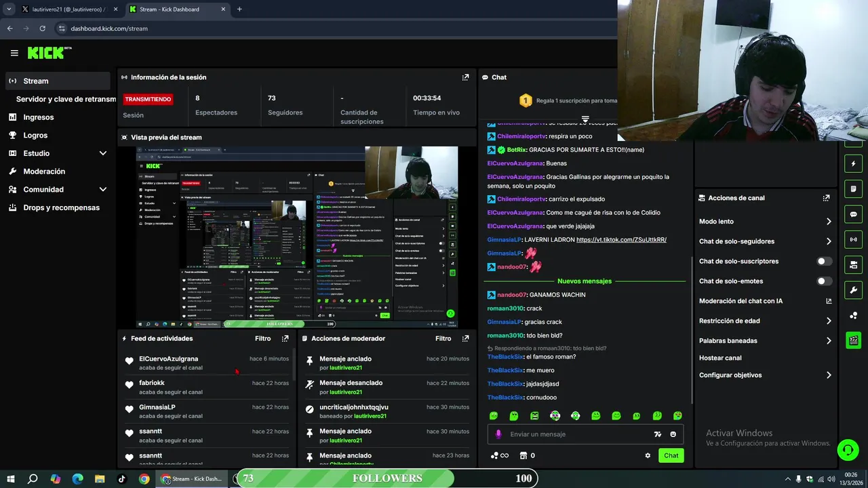Open TikTok from the Windows taskbar
This screenshot has width=868, height=488.
tap(121, 479)
